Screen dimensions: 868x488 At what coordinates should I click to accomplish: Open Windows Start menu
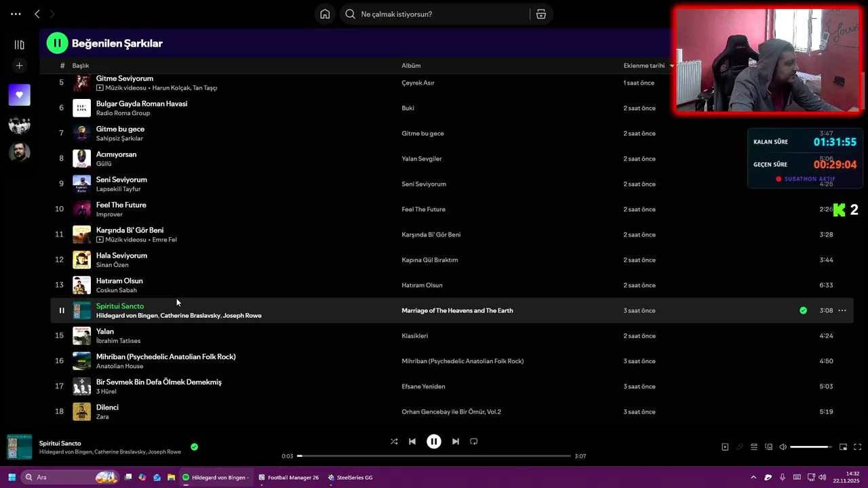pos(10,477)
